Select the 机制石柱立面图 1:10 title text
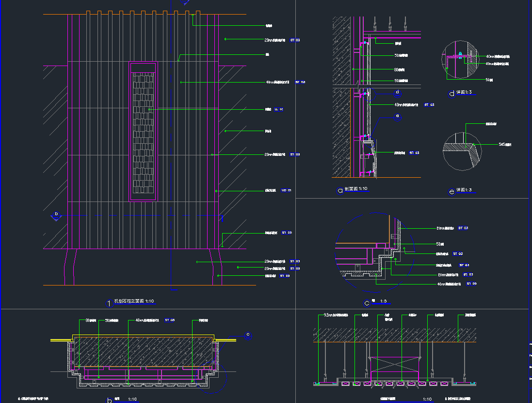 click(x=133, y=302)
